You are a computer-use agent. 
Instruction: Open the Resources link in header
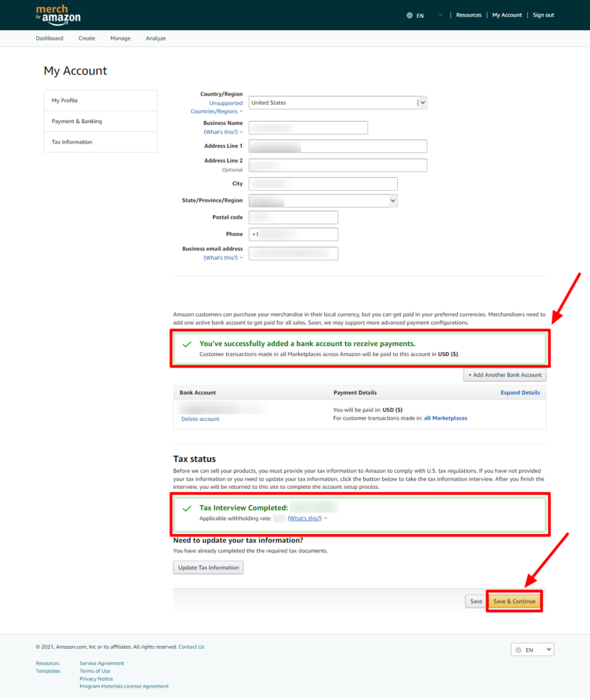468,15
